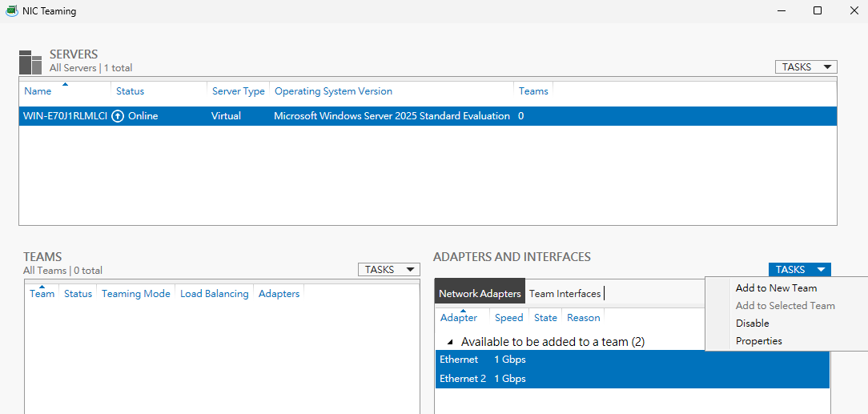Click the Online status arrow icon

point(118,116)
